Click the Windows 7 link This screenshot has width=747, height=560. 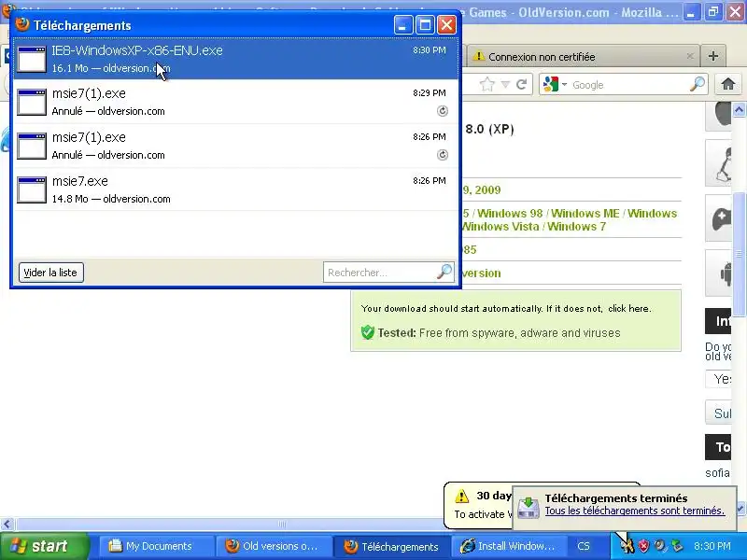tap(576, 227)
